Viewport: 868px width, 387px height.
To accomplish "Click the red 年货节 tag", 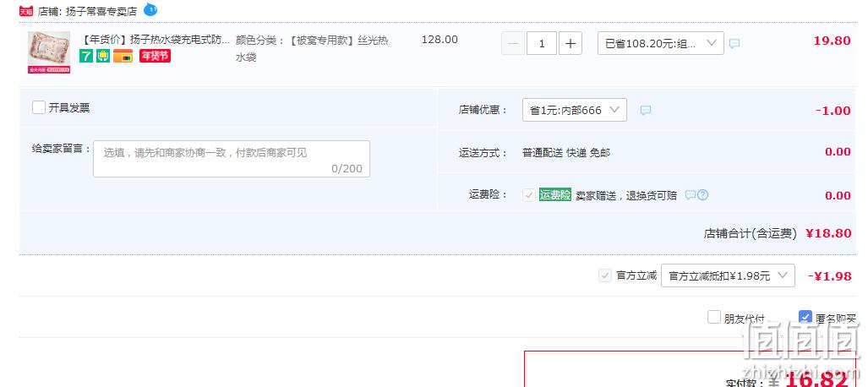I will tap(155, 56).
